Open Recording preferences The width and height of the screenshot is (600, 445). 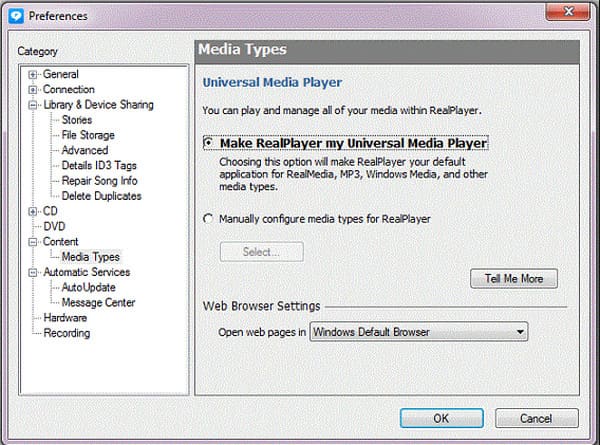tap(67, 333)
